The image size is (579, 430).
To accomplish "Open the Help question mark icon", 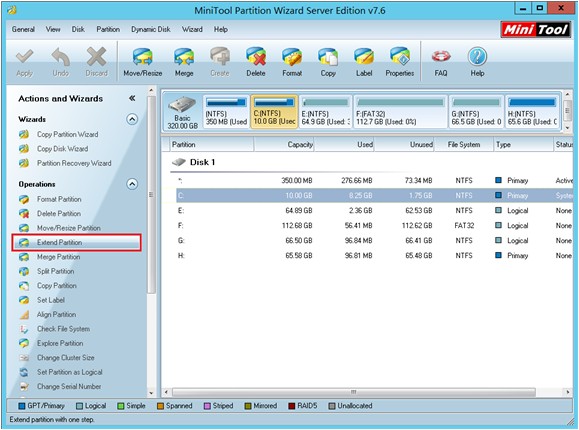I will pyautogui.click(x=477, y=57).
